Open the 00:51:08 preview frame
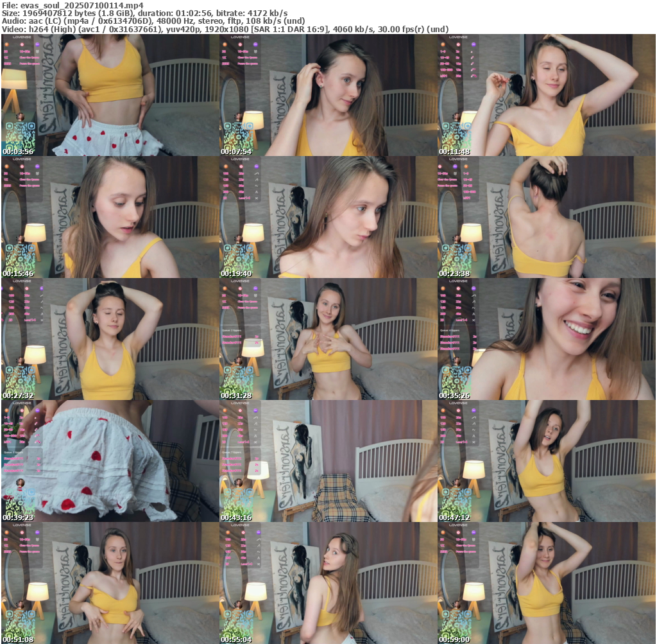Screen dimensions: 657x644 110,583
